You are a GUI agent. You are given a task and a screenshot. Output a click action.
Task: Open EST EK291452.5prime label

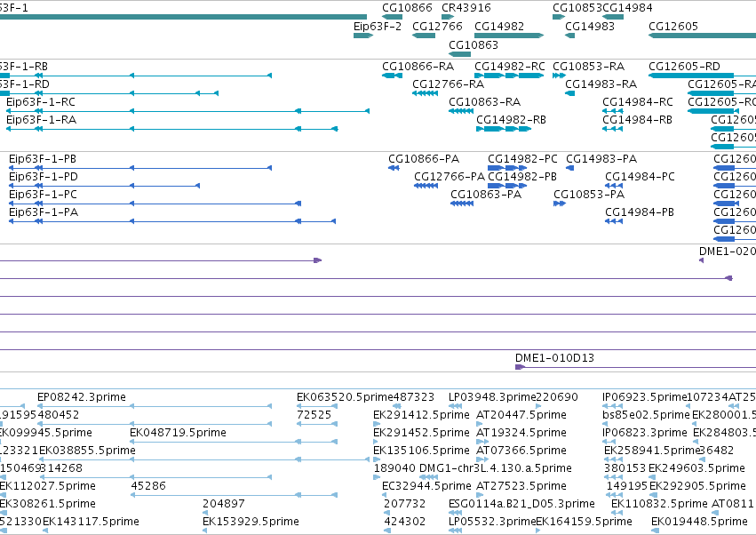click(421, 433)
